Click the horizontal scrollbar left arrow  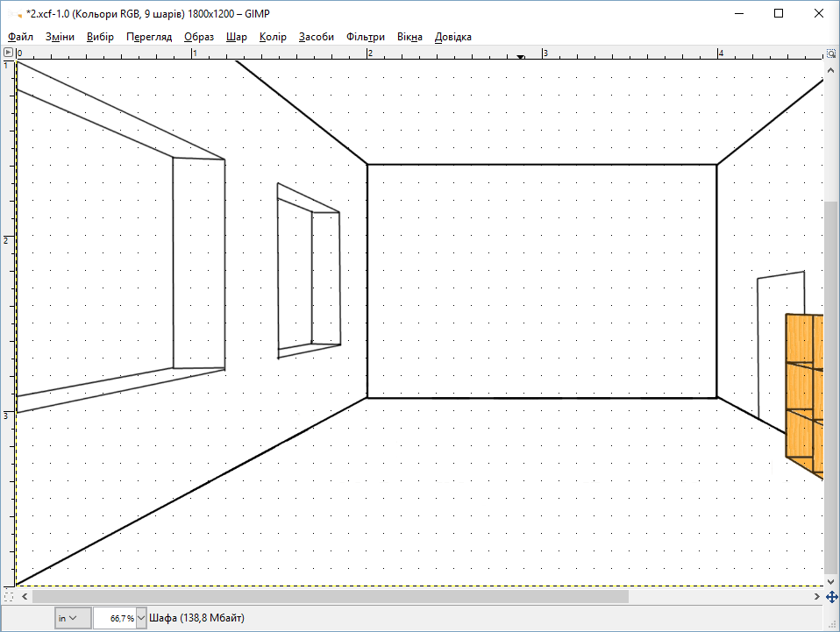(x=25, y=596)
